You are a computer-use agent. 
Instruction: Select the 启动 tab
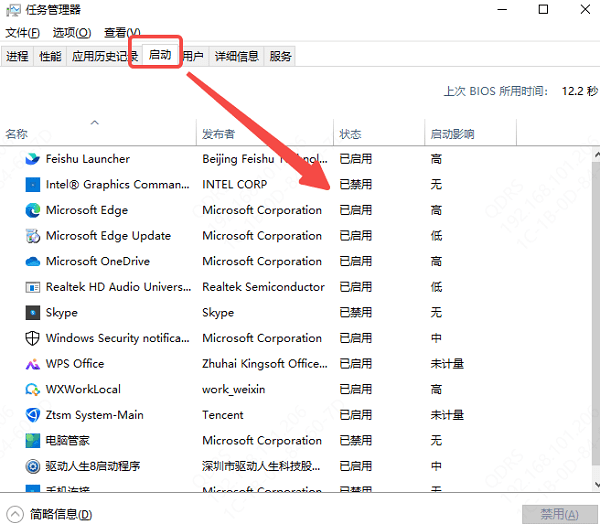click(x=160, y=55)
